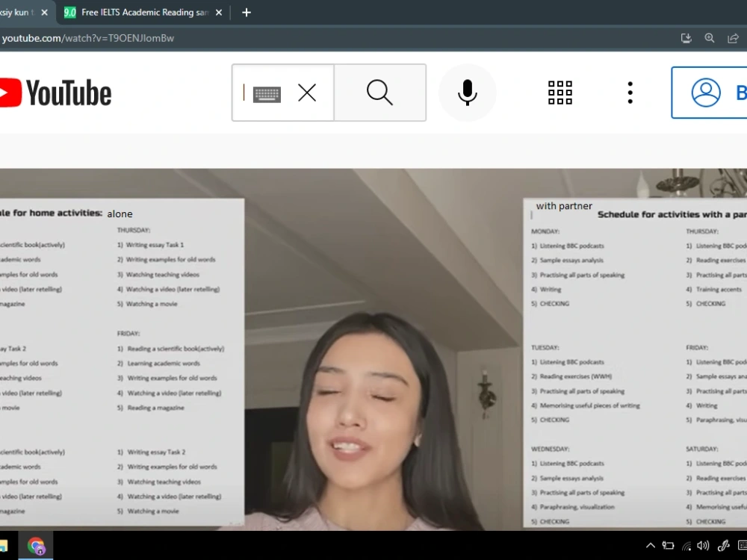Open Chrome from the taskbar
Viewport: 747px width, 560px height.
click(36, 546)
